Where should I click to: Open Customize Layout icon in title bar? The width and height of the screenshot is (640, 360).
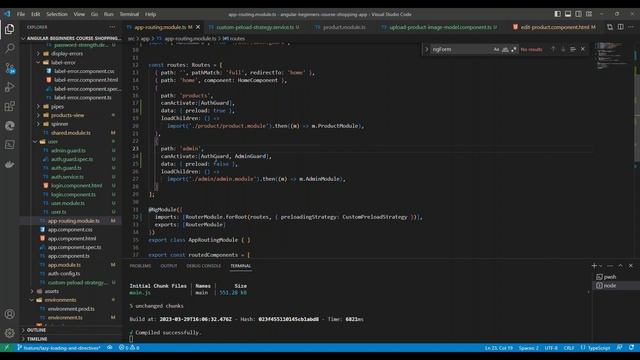click(589, 14)
